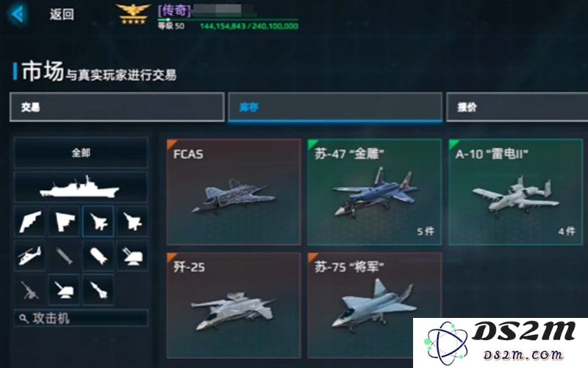The width and height of the screenshot is (588, 368).
Task: Select the highlighted strike fighter filter
Action: [x=98, y=222]
